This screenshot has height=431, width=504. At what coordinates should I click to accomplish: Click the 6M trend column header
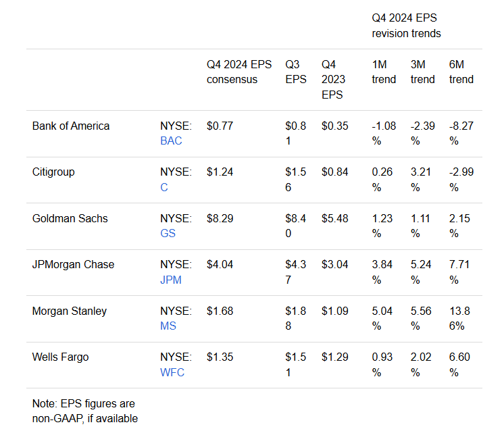(x=461, y=72)
